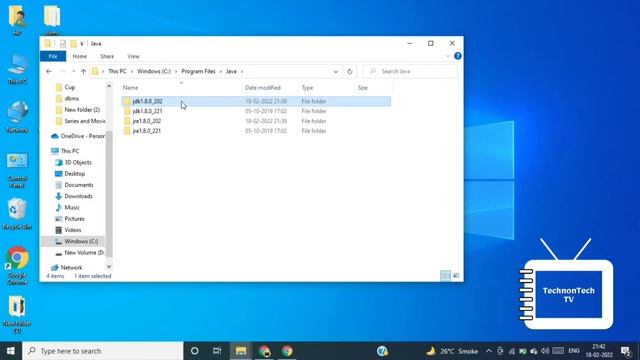Viewport: 640px width, 360px height.
Task: Open Videos in navigation pane
Action: (73, 230)
